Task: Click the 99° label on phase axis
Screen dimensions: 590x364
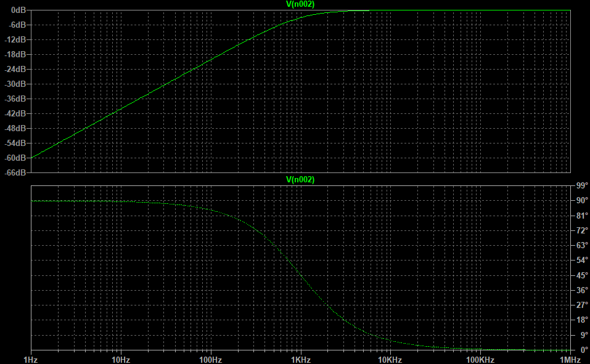Action: coord(581,186)
